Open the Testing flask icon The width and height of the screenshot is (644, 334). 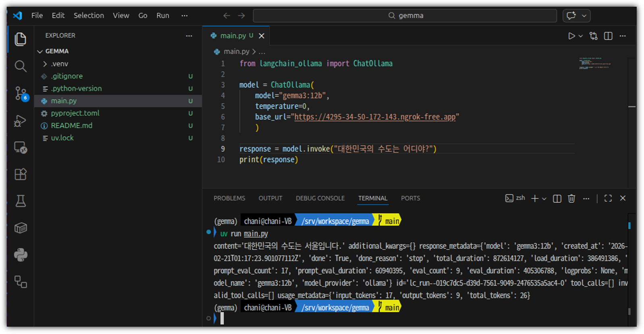coord(21,201)
